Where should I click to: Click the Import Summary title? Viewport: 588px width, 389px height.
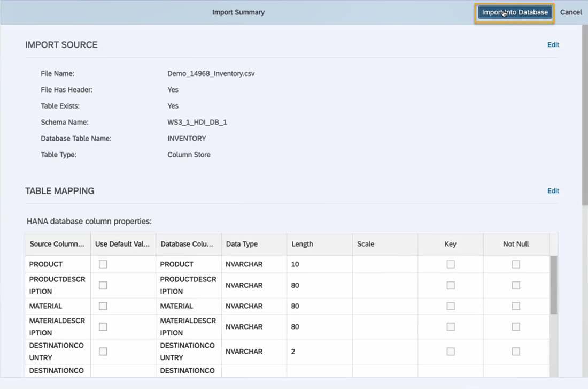tap(238, 12)
